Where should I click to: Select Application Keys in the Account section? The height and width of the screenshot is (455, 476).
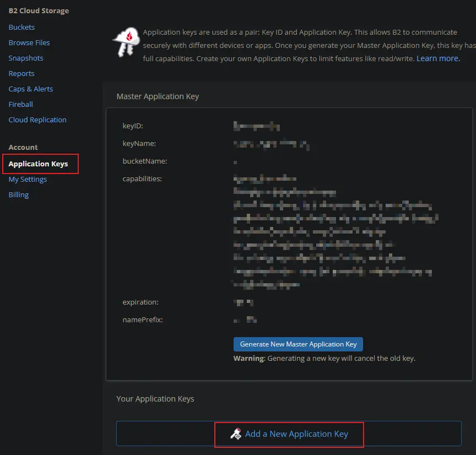(39, 164)
